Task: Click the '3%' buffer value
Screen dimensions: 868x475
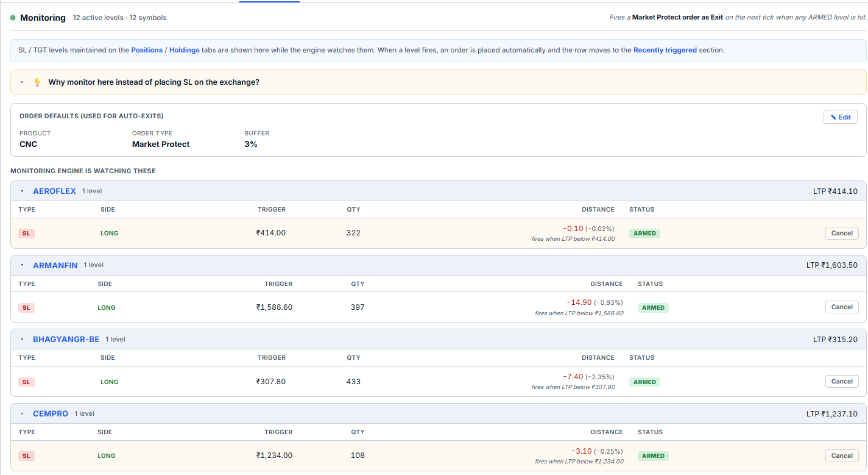Action: pos(251,145)
